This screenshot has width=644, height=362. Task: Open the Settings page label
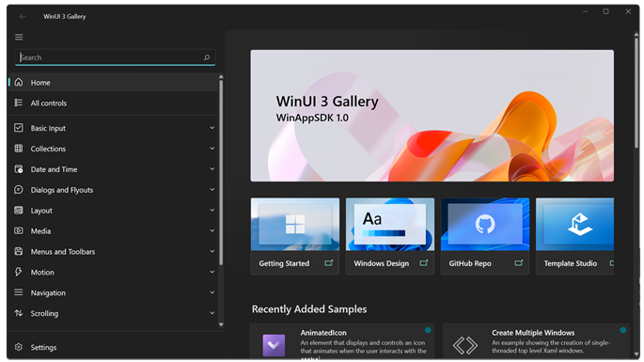[43, 347]
